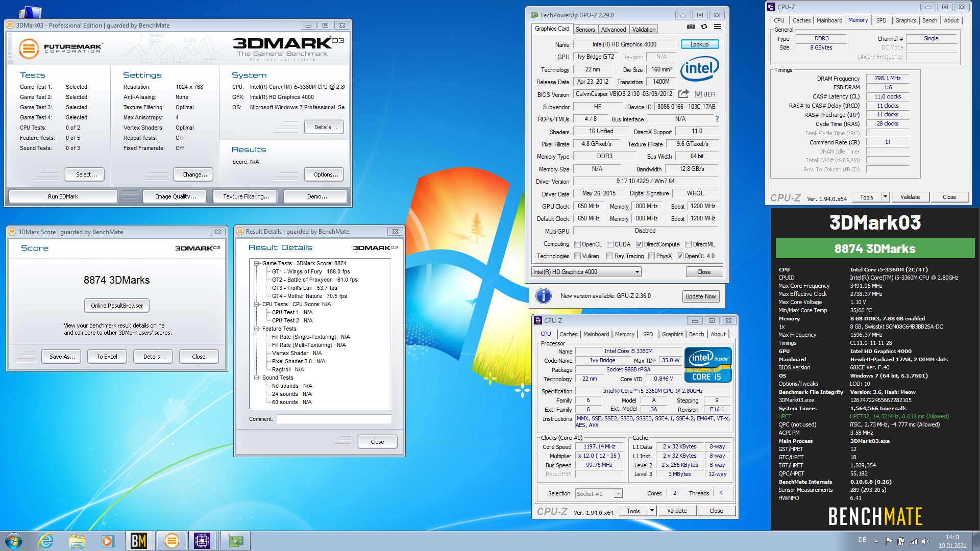Viewport: 980px width, 551px height.
Task: Click the BIOS share/export arrow icon
Action: (683, 94)
